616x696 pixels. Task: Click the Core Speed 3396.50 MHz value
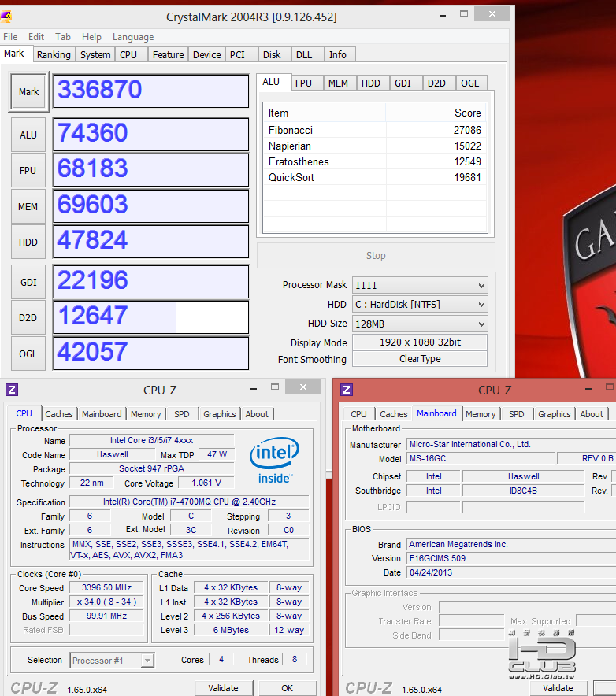(106, 587)
